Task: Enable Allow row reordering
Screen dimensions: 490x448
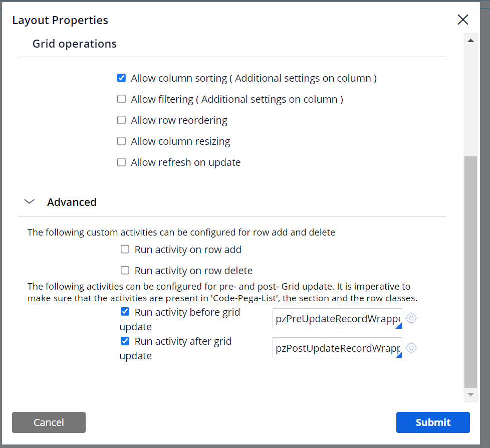Action: click(x=121, y=120)
